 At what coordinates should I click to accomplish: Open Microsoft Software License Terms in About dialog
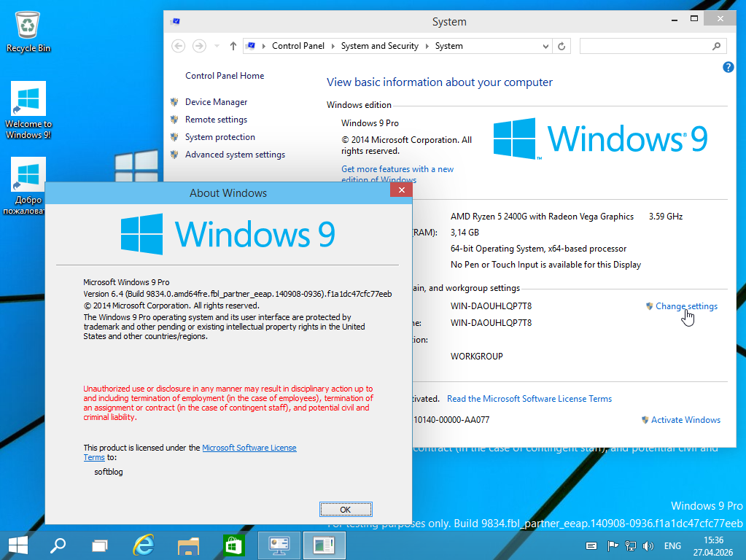click(249, 448)
